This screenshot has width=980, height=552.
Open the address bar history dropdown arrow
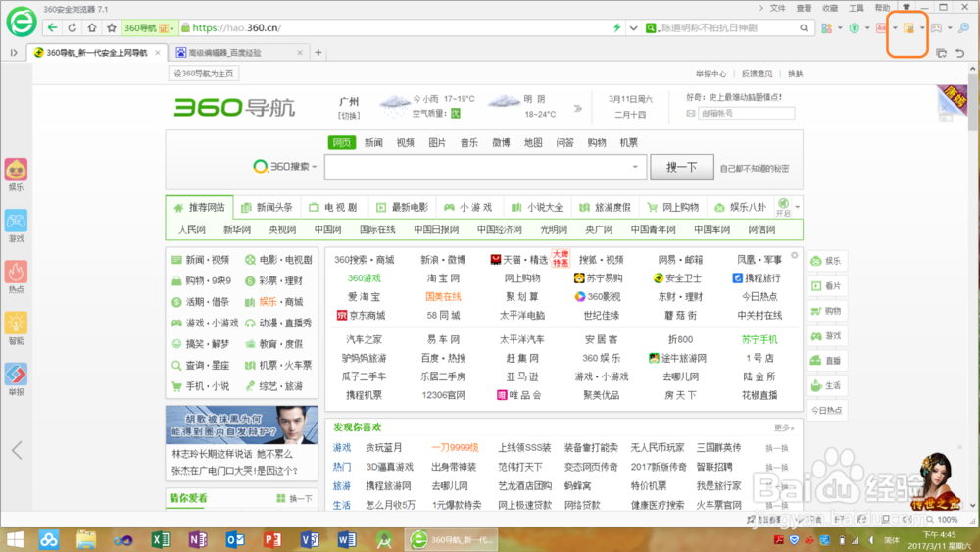[634, 28]
